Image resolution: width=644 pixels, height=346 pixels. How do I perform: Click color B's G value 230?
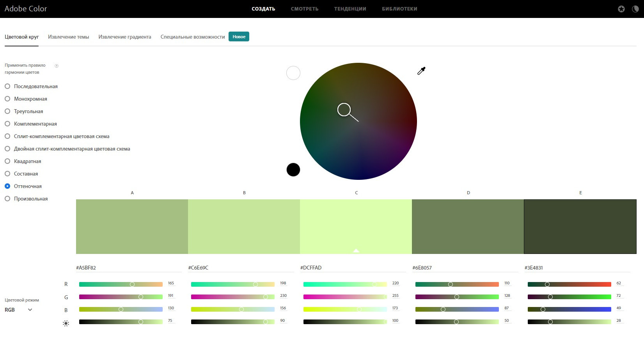coord(283,296)
